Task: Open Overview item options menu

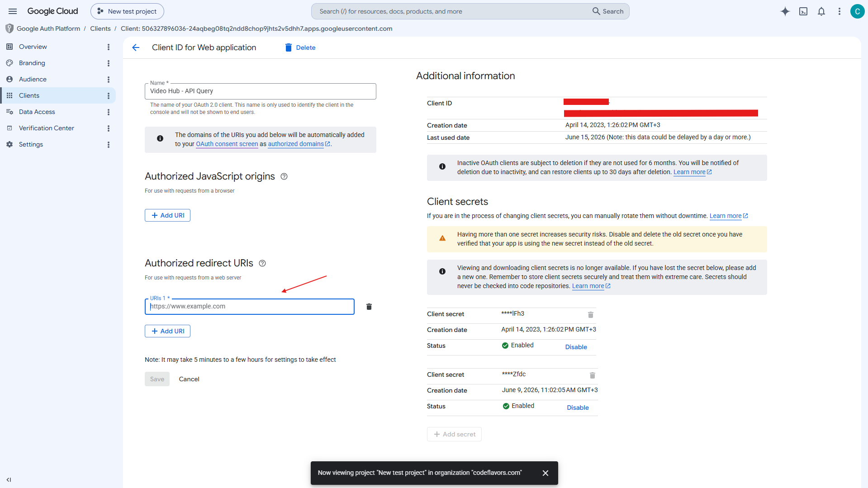Action: [109, 47]
